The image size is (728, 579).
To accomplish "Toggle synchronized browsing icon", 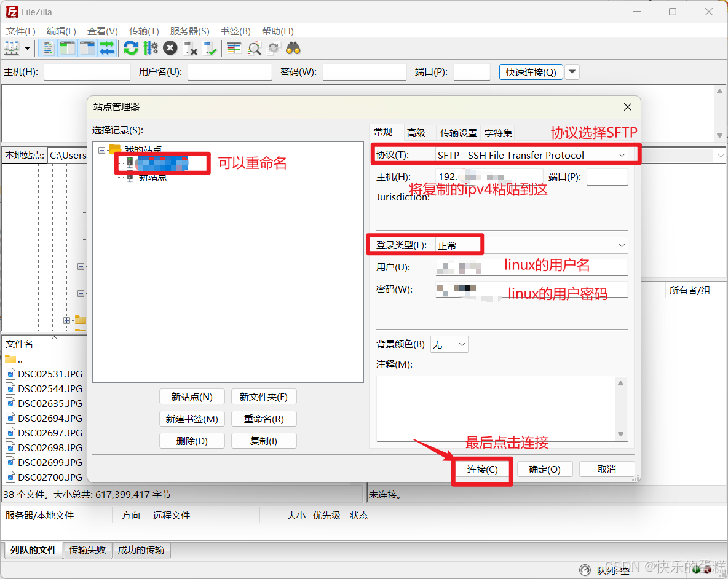I will [x=274, y=48].
